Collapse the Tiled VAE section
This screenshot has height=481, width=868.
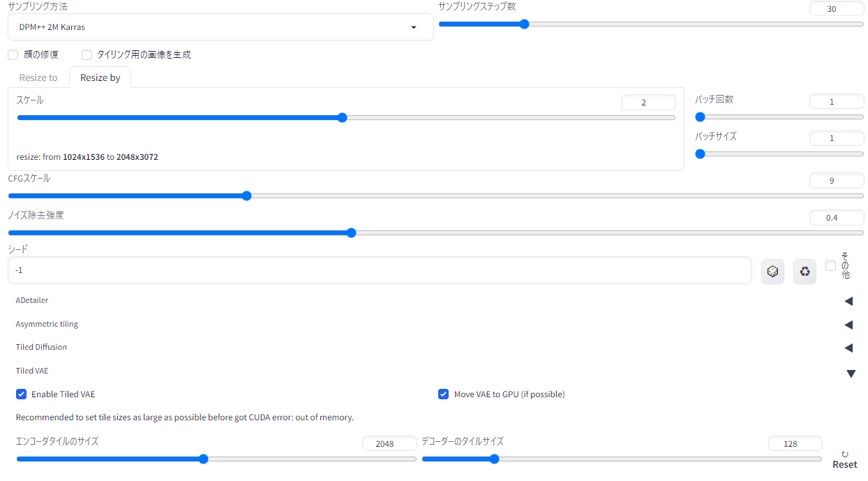coord(851,373)
